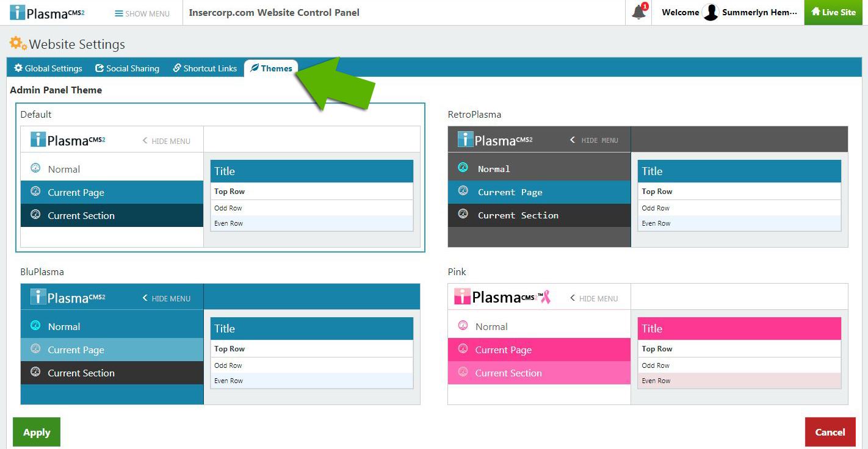Click the Website Settings gears icon
Image resolution: width=868 pixels, height=449 pixels.
(18, 44)
